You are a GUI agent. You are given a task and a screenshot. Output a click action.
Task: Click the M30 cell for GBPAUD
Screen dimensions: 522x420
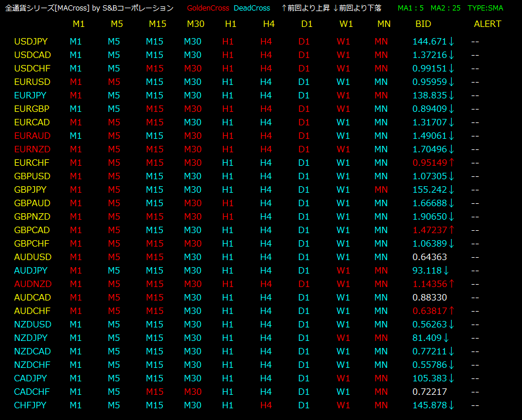click(193, 203)
